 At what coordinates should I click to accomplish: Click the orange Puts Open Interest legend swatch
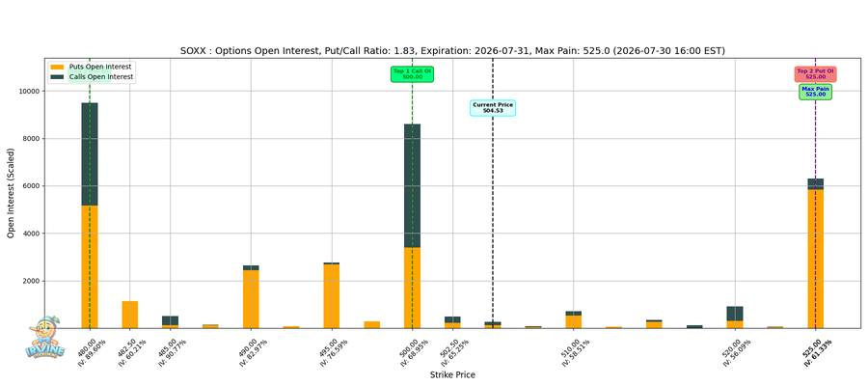click(x=58, y=67)
